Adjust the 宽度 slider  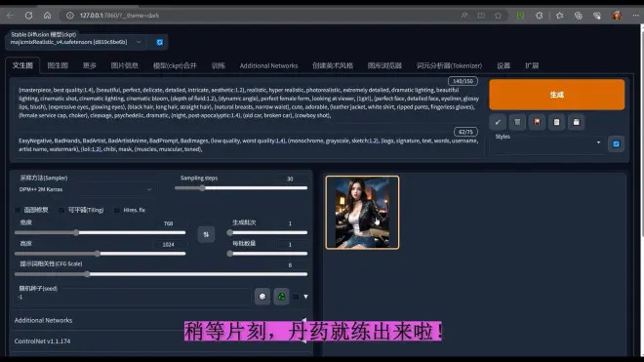(x=100, y=232)
